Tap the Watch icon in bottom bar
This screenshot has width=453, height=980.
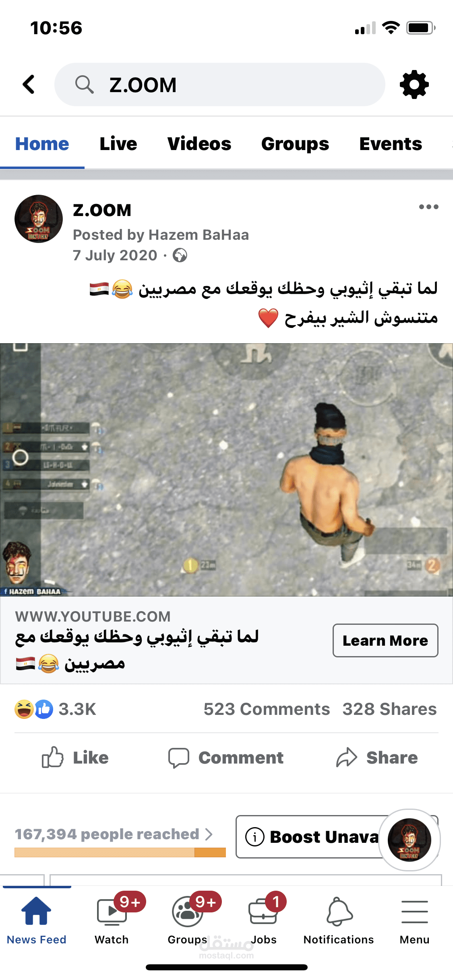pyautogui.click(x=112, y=912)
